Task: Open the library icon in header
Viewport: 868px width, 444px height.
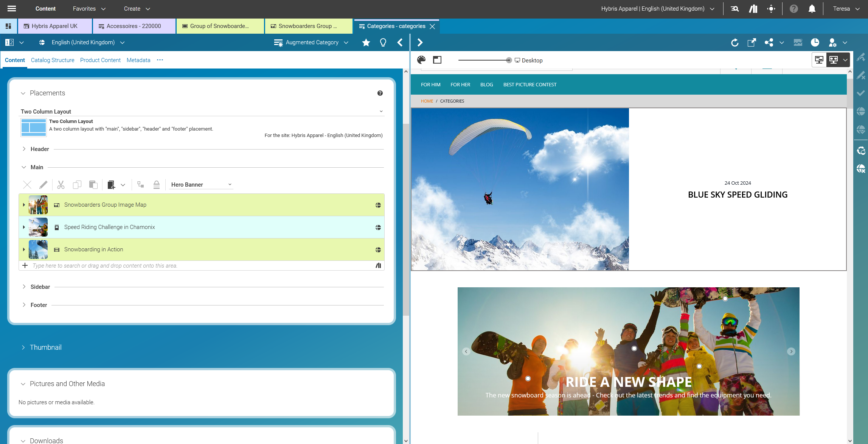Action: (x=753, y=9)
